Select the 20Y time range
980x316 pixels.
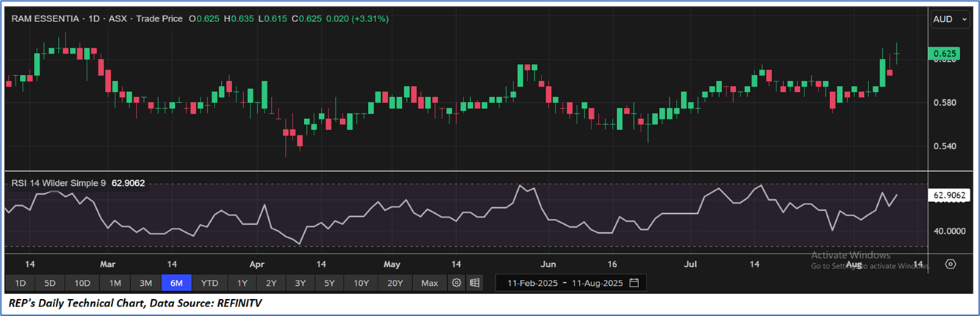[x=395, y=283]
